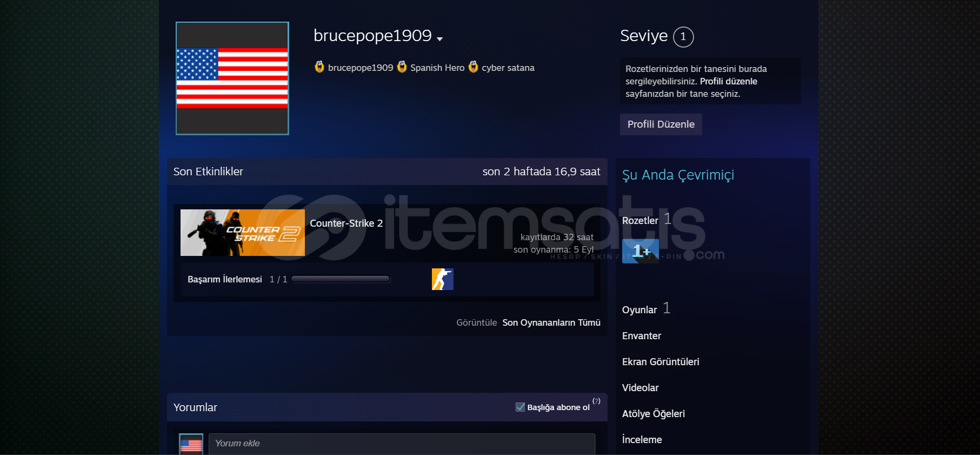This screenshot has width=980, height=455.
Task: Click the Başarım İlerlemesi progress bar
Action: coord(341,279)
